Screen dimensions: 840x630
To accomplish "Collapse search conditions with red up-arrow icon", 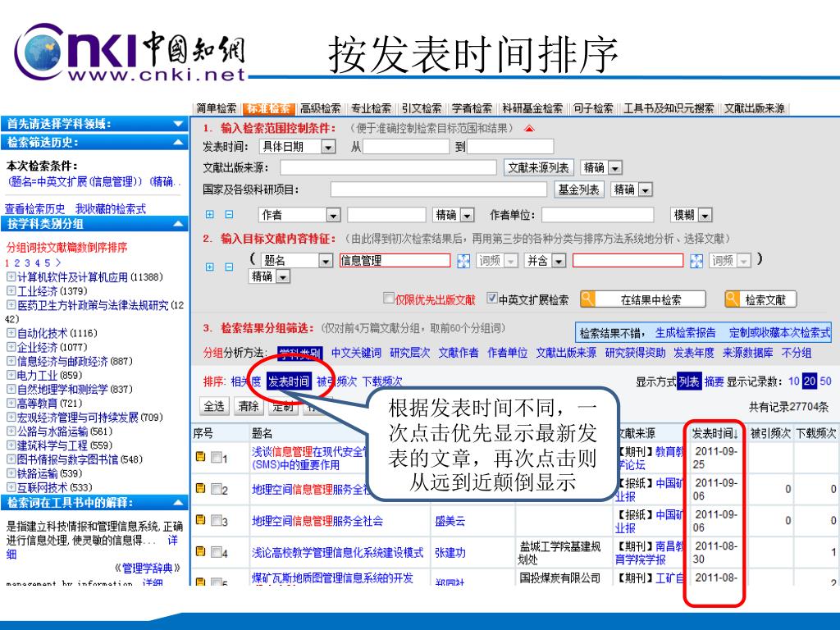I will (x=529, y=129).
